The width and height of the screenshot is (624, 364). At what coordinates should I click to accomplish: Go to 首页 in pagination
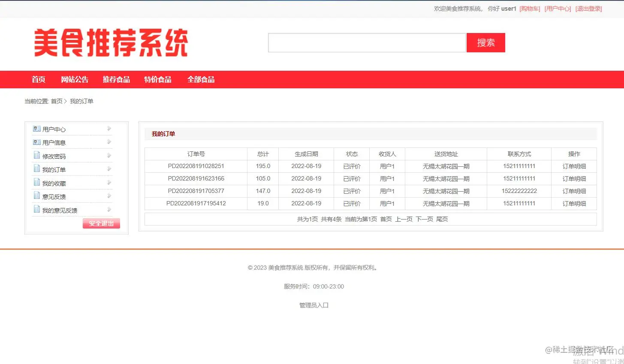coord(386,219)
